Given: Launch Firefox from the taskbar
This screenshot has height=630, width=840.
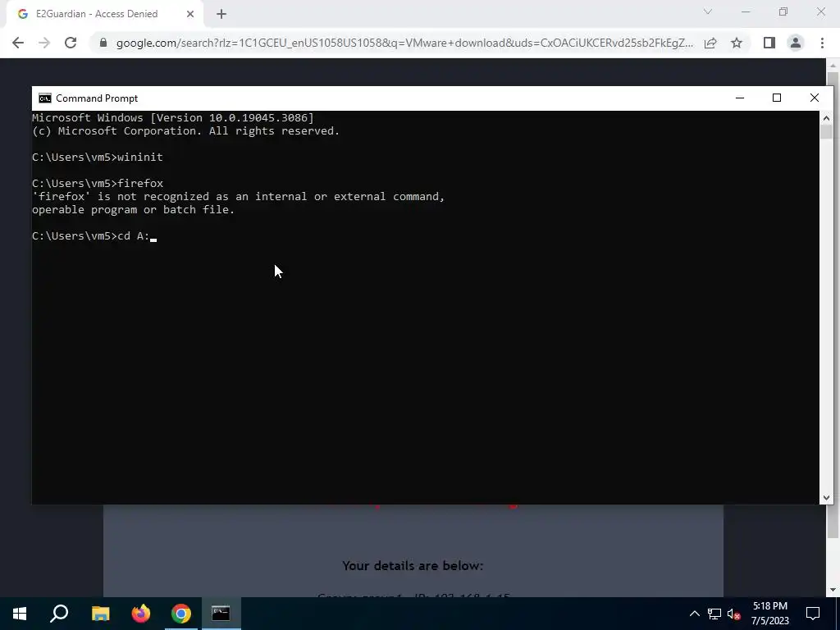Looking at the screenshot, I should 141,614.
